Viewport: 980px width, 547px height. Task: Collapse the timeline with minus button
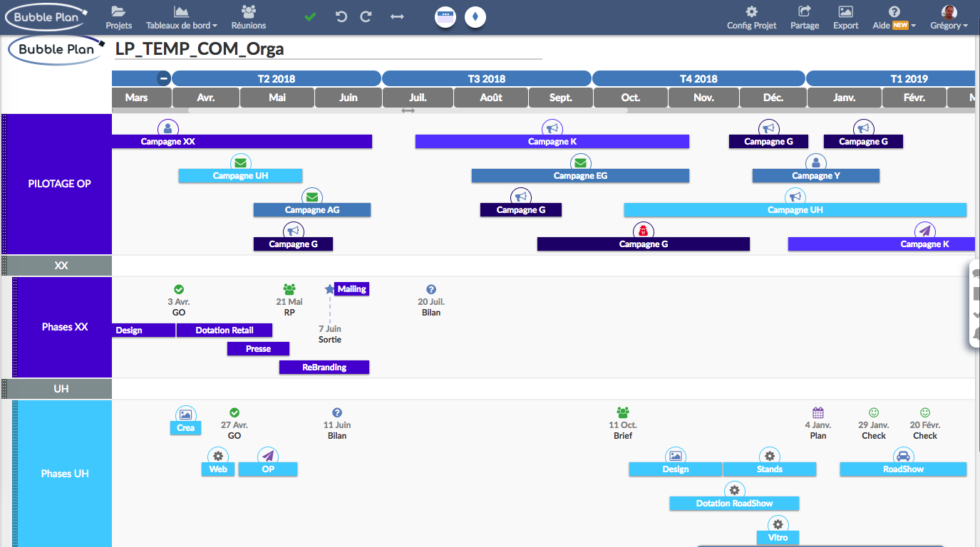coord(164,78)
